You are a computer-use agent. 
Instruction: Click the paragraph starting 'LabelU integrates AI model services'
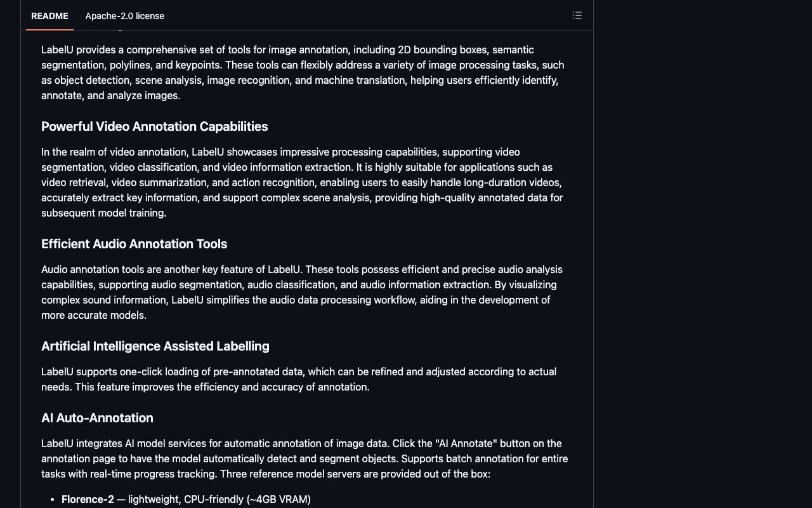tap(304, 458)
